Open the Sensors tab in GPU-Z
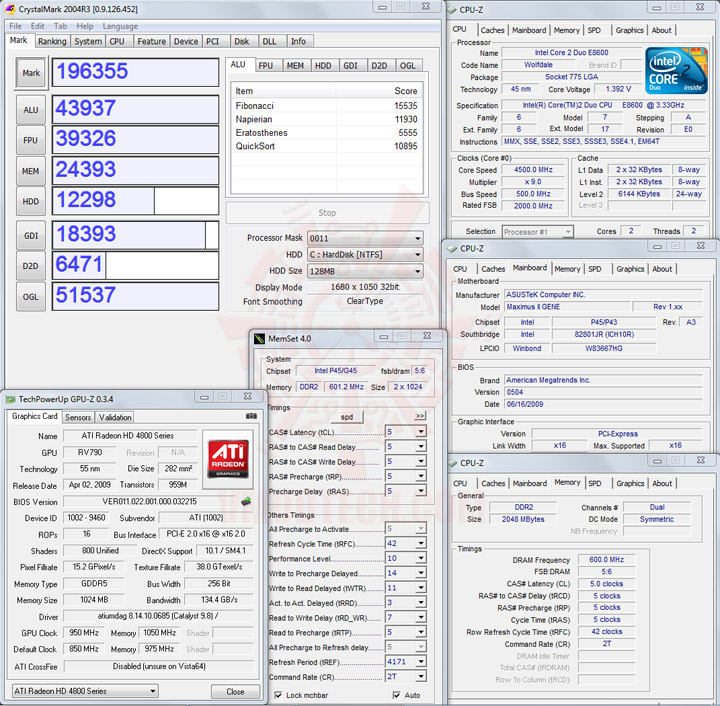This screenshot has height=706, width=720. [77, 417]
